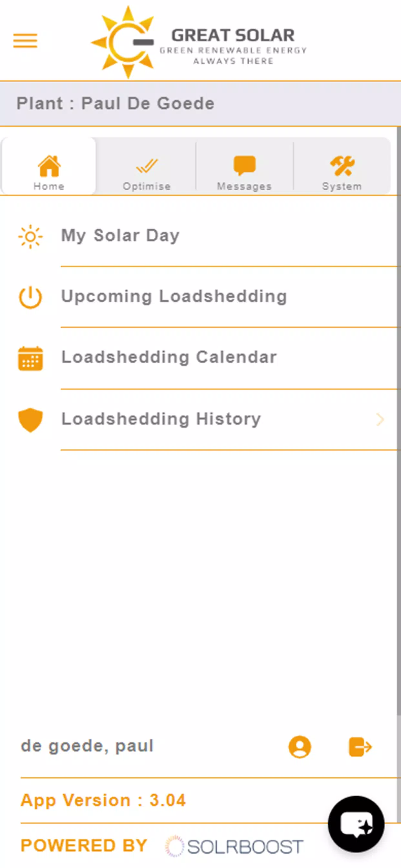Open Upcoming Loadshedding
The height and width of the screenshot is (868, 401).
tap(174, 296)
